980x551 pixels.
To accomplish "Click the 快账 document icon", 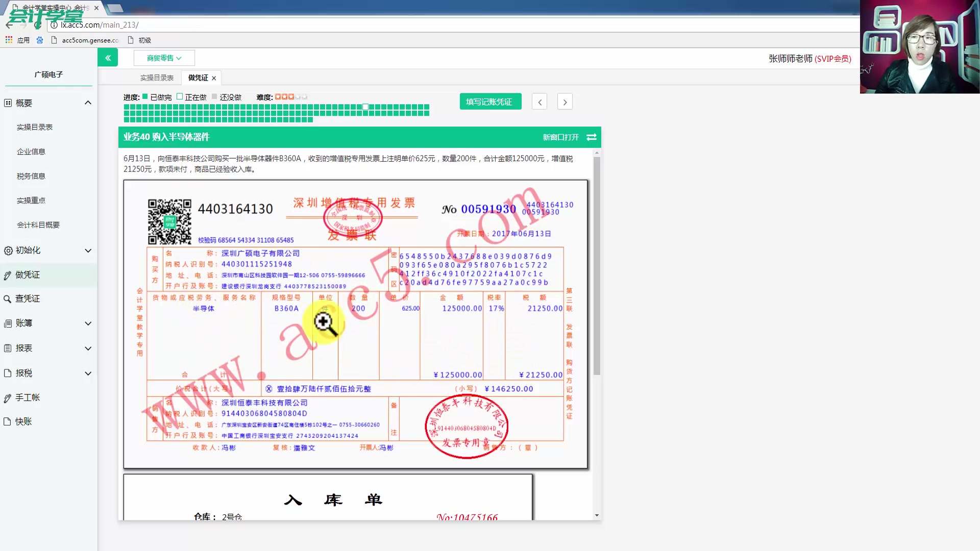I will 7,422.
